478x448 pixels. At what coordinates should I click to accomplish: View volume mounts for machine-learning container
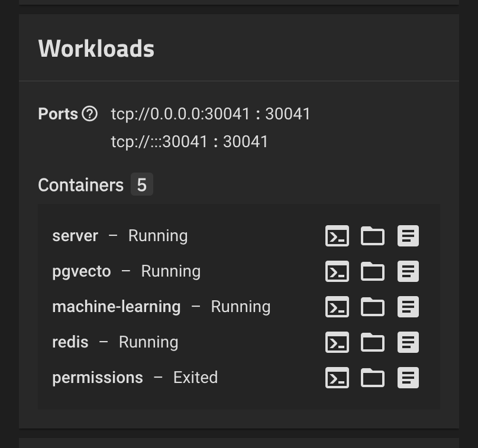(x=373, y=307)
